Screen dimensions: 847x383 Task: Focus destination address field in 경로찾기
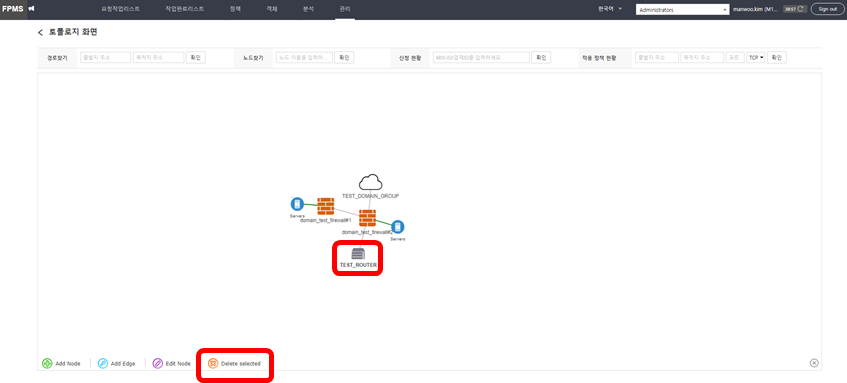click(x=159, y=57)
